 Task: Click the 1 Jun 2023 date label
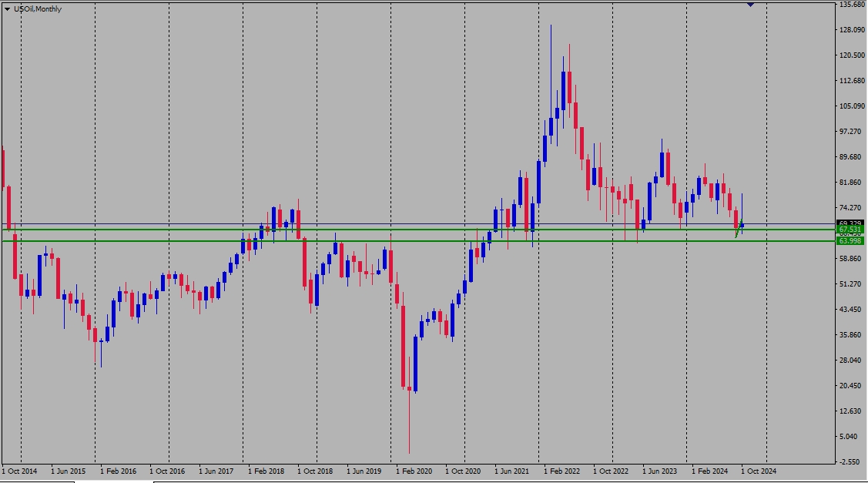coord(659,471)
